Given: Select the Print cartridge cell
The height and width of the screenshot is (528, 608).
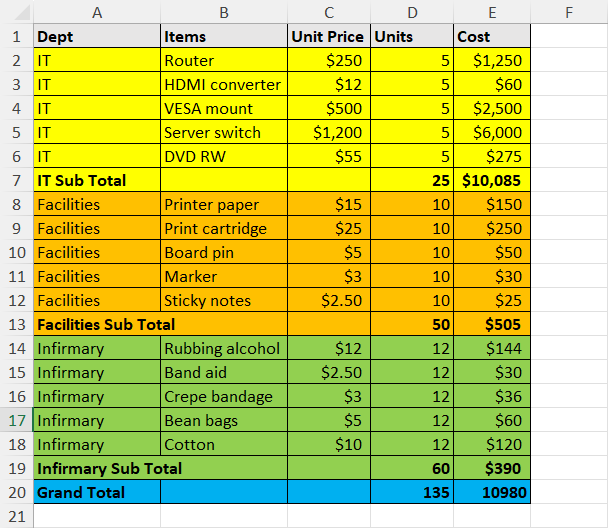Looking at the screenshot, I should 224,228.
